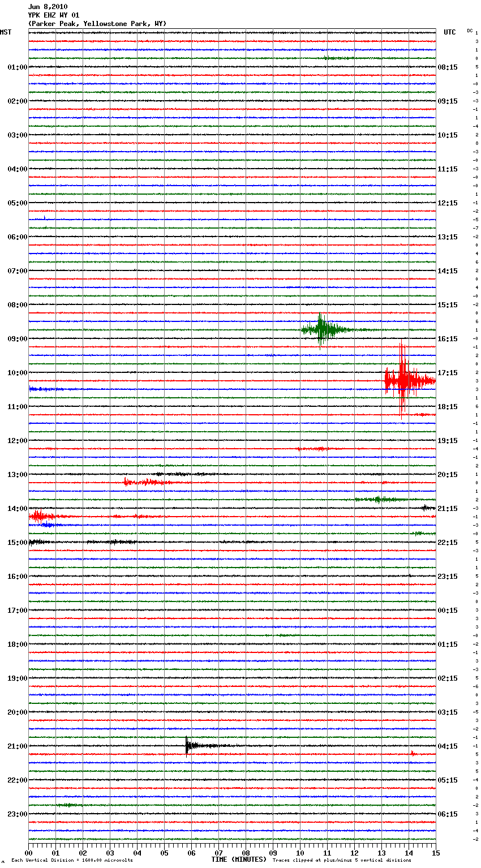Click the black impulsive event on the 21:00 trace

click(x=195, y=746)
